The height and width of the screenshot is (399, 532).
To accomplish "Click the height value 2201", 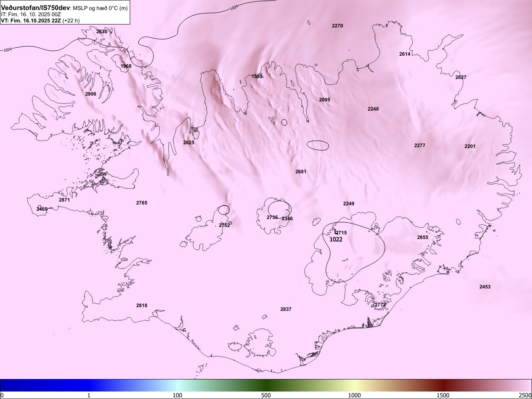I will tap(470, 146).
